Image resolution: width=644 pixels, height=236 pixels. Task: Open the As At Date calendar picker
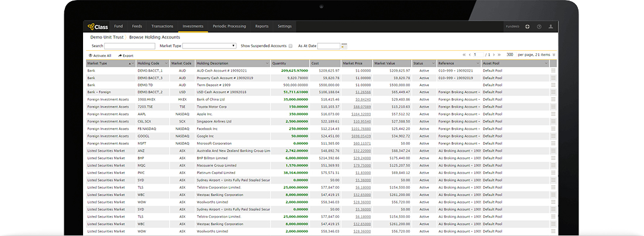pyautogui.click(x=344, y=46)
